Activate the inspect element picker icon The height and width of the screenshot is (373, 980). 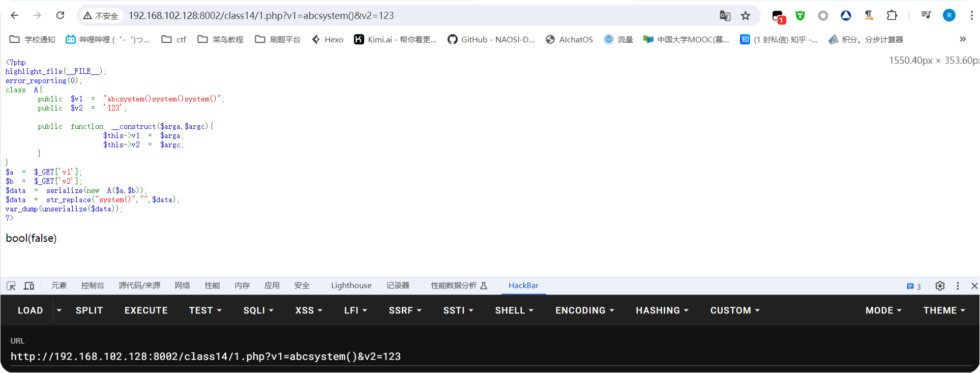point(11,286)
